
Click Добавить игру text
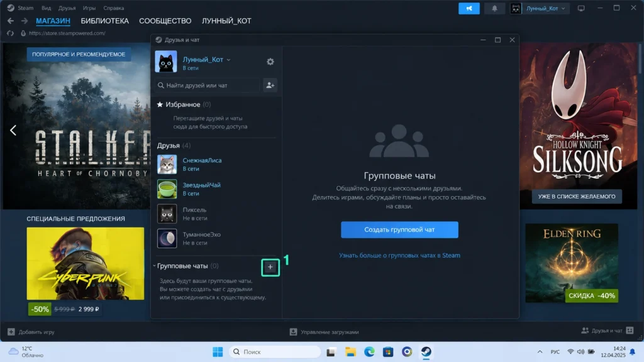click(x=36, y=332)
